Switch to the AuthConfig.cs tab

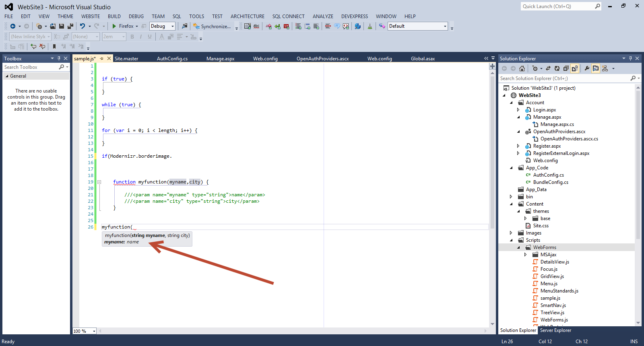point(172,59)
